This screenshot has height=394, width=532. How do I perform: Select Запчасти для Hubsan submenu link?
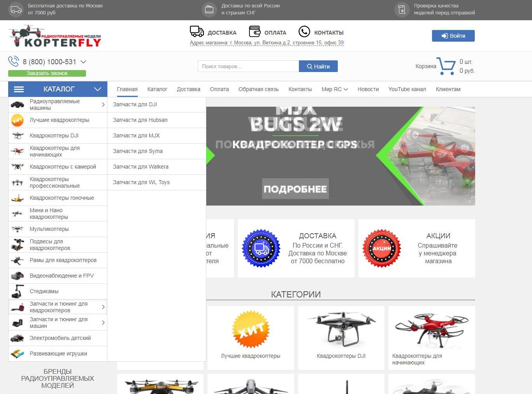click(140, 120)
